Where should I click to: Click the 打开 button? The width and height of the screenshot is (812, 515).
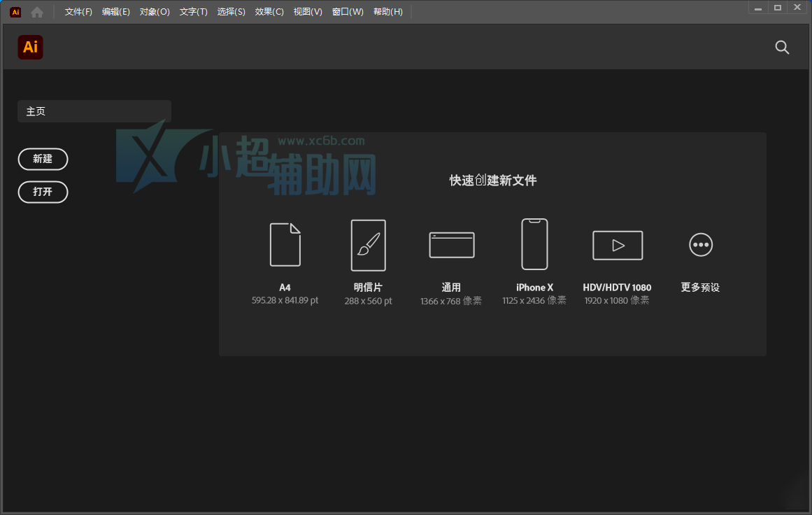[43, 192]
